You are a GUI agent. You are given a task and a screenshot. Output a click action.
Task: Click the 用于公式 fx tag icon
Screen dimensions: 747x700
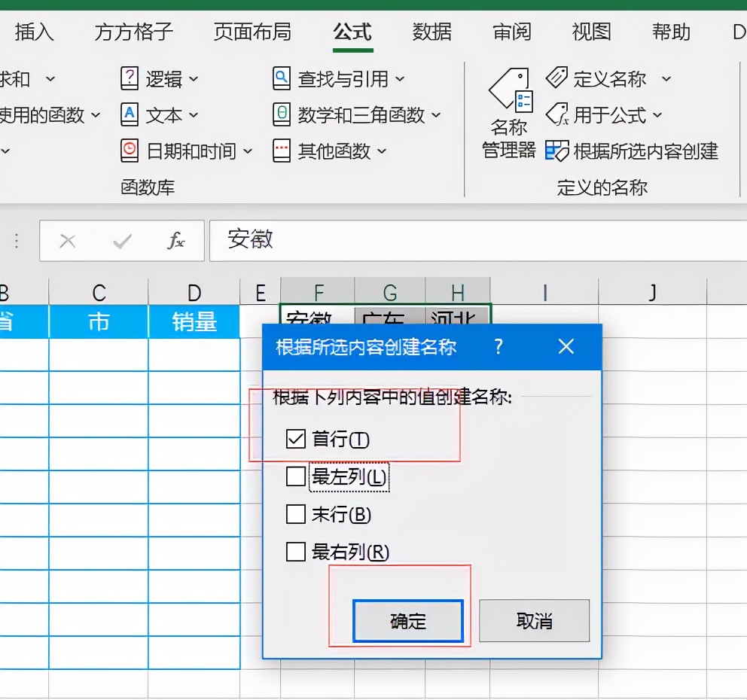(557, 114)
